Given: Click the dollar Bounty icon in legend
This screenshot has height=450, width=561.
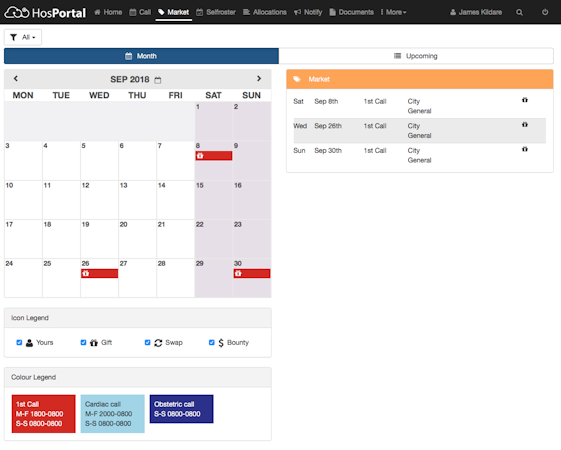Looking at the screenshot, I should point(221,343).
